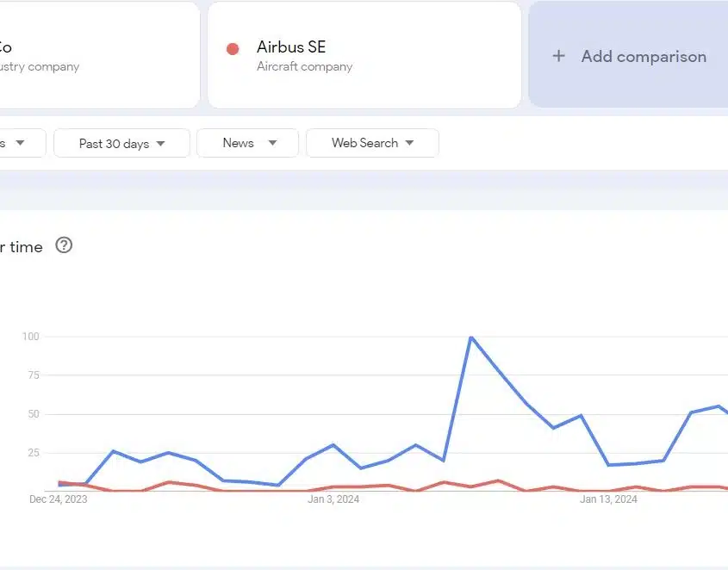Viewport: 728px width, 570px height.
Task: Click the Dec 24, 2023 axis label
Action: [58, 499]
